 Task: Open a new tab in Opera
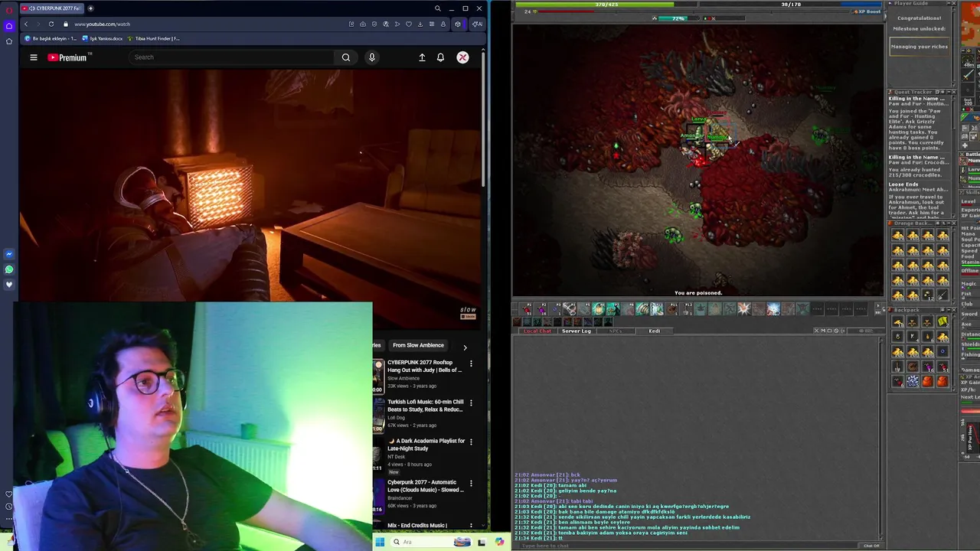pyautogui.click(x=90, y=8)
